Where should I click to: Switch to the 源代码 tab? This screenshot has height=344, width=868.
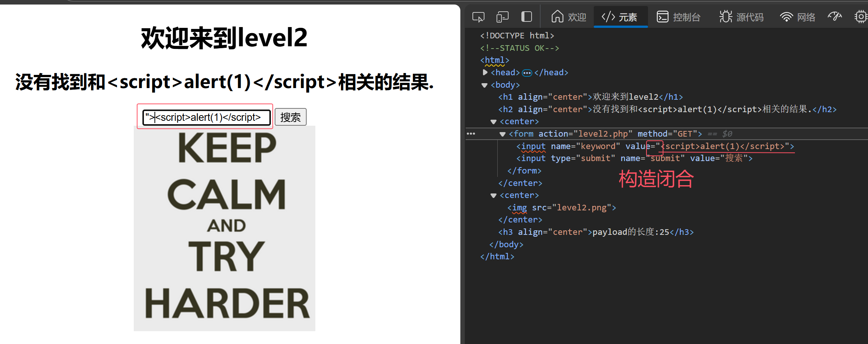point(741,17)
